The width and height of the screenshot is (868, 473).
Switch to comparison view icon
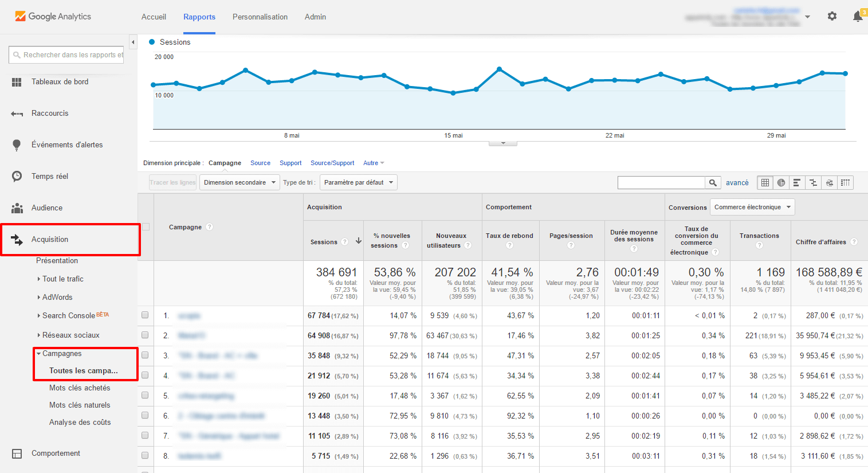813,183
